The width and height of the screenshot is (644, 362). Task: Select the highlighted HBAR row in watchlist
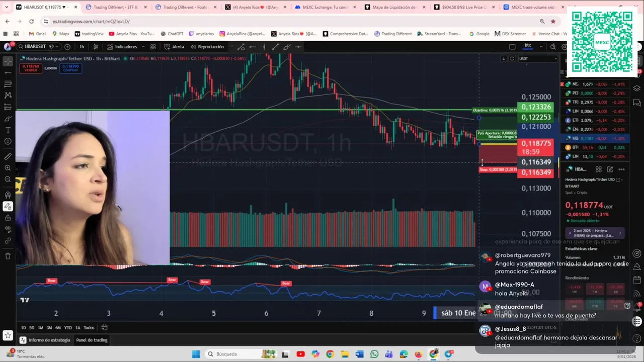(595, 138)
